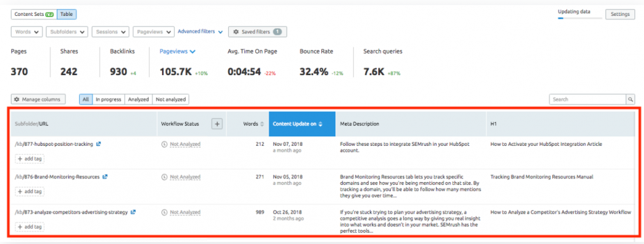
Task: Show only In progress pages
Action: [108, 99]
